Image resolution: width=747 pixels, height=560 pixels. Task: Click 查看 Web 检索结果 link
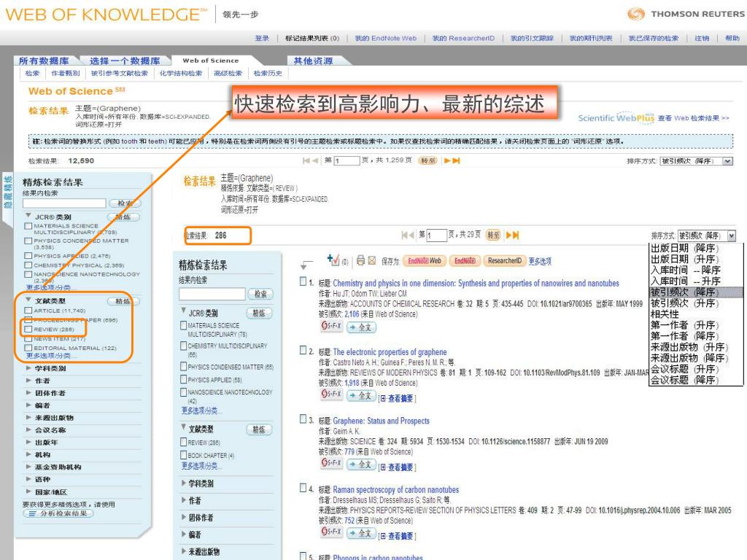point(693,118)
